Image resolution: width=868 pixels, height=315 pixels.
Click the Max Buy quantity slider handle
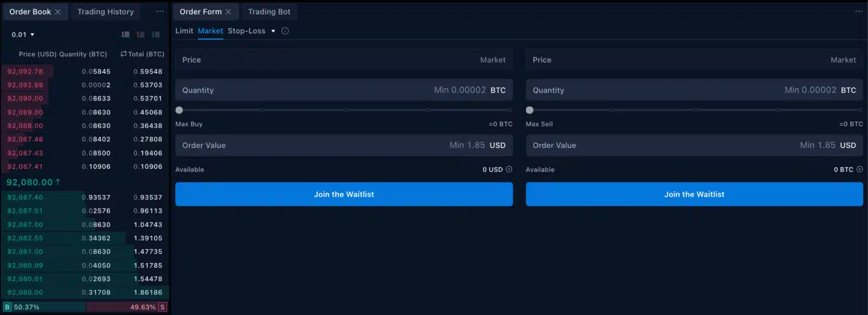coord(179,110)
